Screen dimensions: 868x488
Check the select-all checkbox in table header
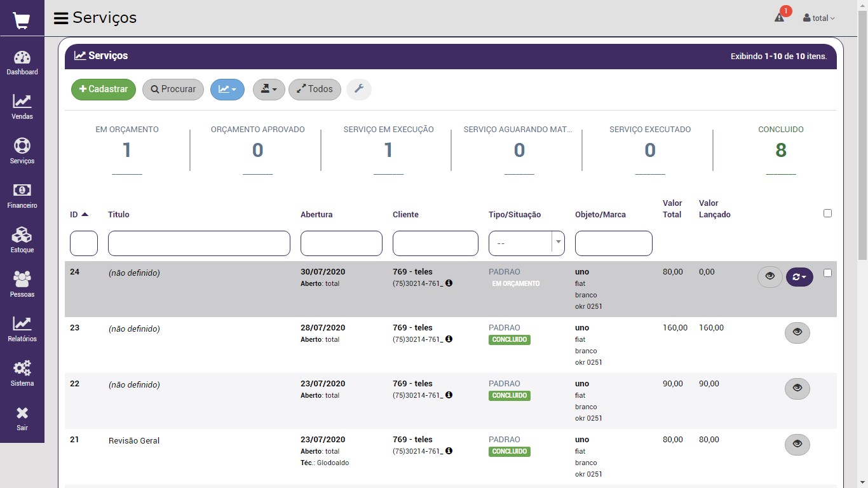coord(827,213)
